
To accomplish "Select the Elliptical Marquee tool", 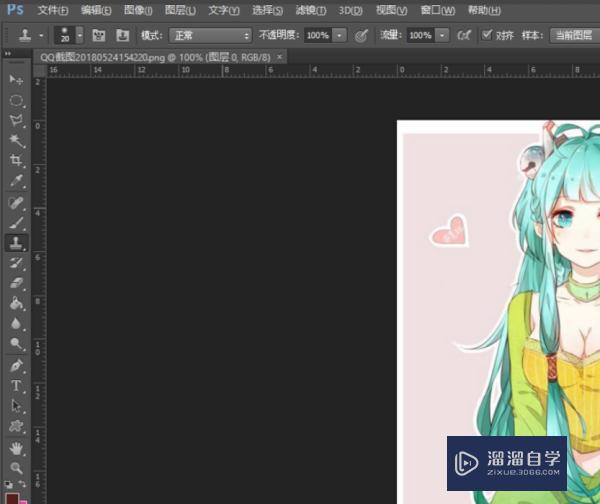I will (x=16, y=100).
